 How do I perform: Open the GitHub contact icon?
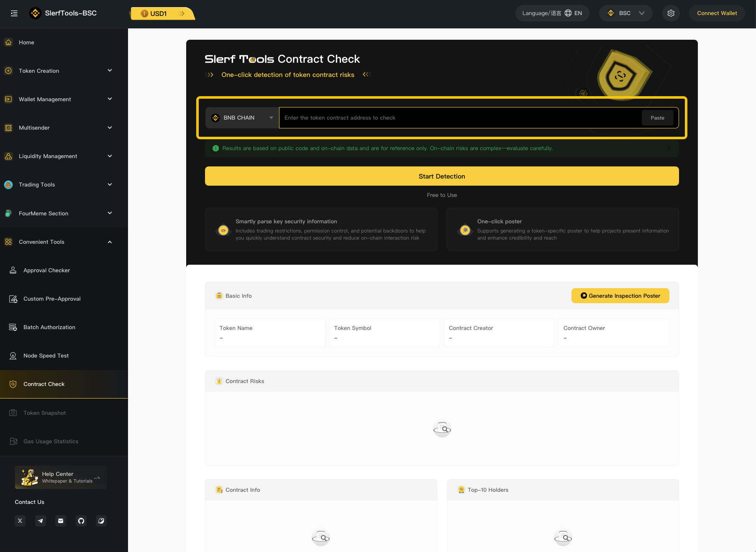tap(81, 521)
